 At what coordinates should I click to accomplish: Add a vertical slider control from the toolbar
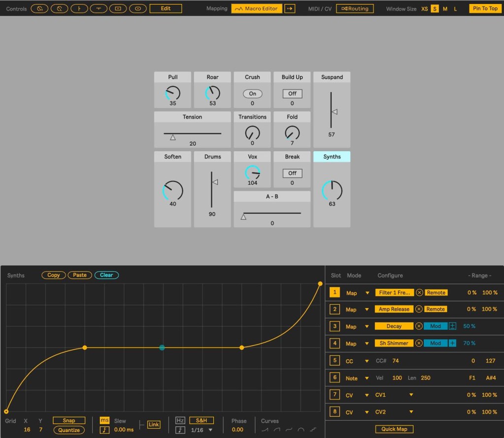(x=79, y=8)
